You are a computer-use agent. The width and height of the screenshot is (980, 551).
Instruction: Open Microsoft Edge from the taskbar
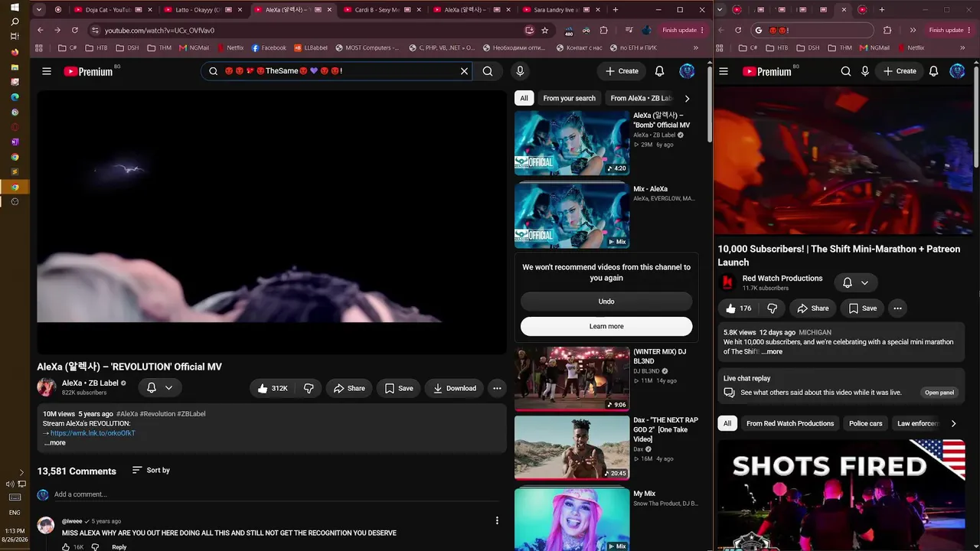click(x=15, y=97)
